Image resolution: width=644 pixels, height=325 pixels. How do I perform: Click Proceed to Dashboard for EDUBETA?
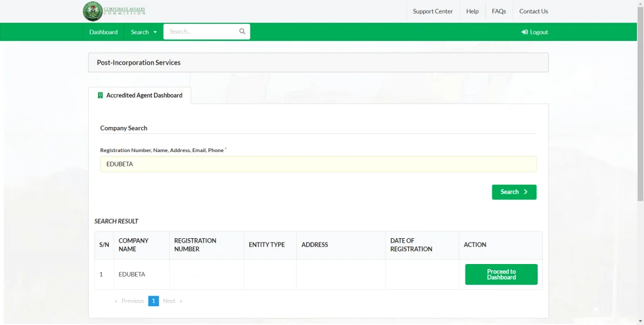point(501,275)
